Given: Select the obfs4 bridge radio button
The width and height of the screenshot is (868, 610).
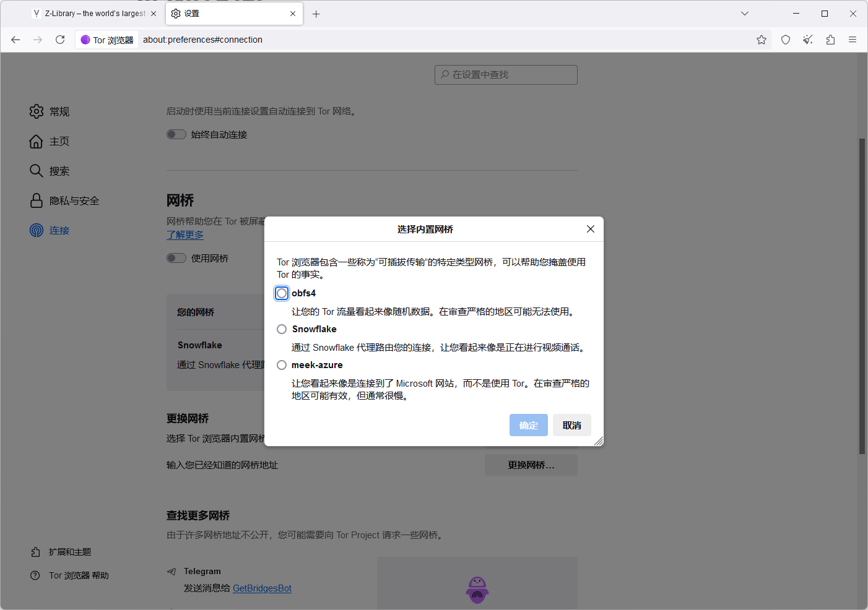Looking at the screenshot, I should coord(282,293).
